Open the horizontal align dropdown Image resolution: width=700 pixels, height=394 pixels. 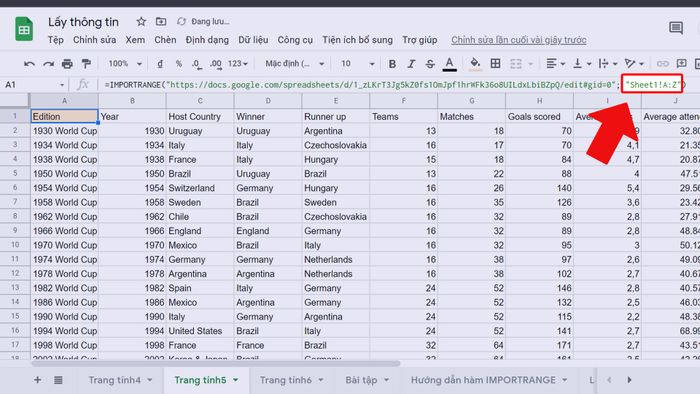coord(555,64)
